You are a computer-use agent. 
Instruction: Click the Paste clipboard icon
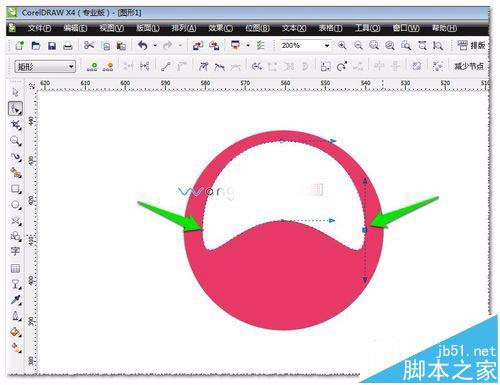[x=121, y=46]
